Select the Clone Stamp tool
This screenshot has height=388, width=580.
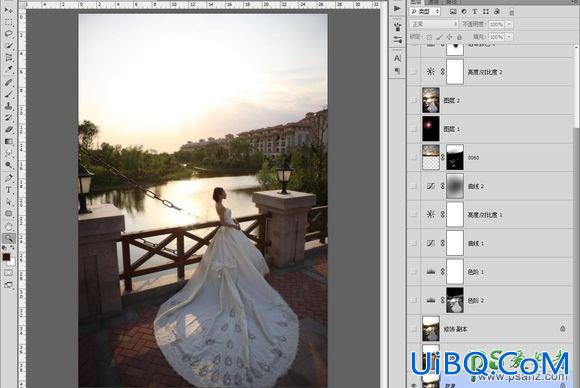pyautogui.click(x=8, y=106)
